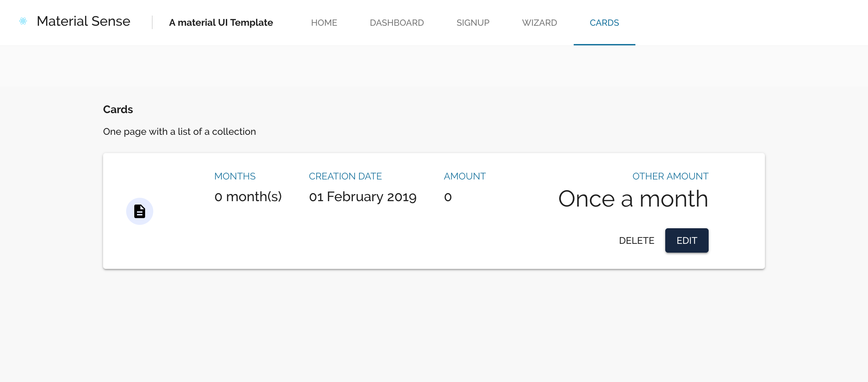
Task: Click the React atom logo icon
Action: click(x=23, y=21)
